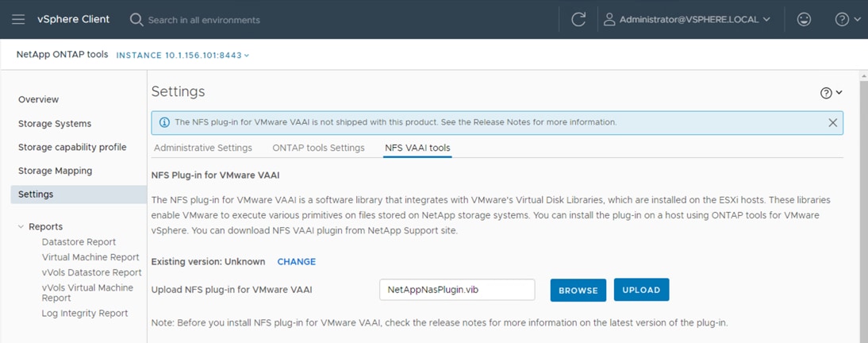Open Storage Systems in the sidebar
Viewport: 868px width, 343px height.
(55, 124)
